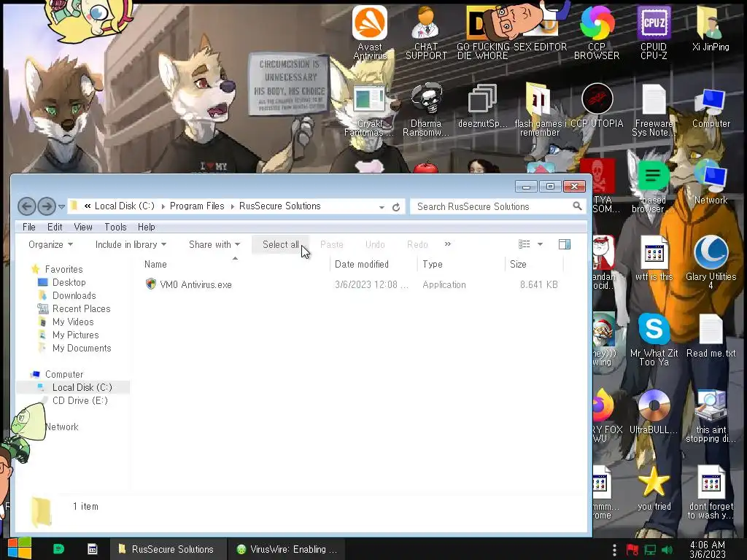The height and width of the screenshot is (560, 747).
Task: Go back in Explorer navigation
Action: click(x=27, y=206)
